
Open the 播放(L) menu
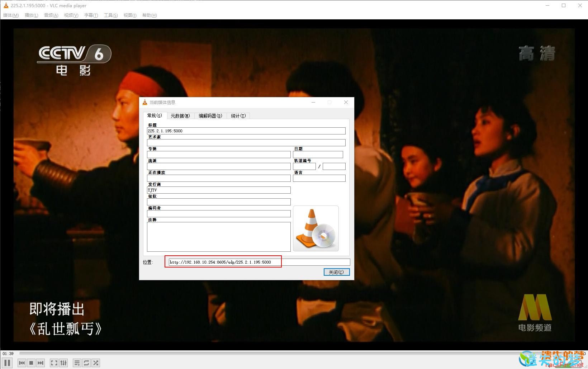[31, 15]
